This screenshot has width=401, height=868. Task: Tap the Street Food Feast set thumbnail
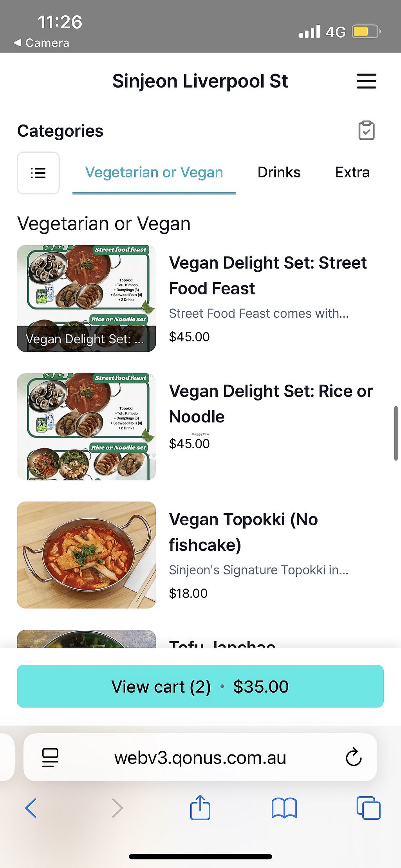pos(87,298)
